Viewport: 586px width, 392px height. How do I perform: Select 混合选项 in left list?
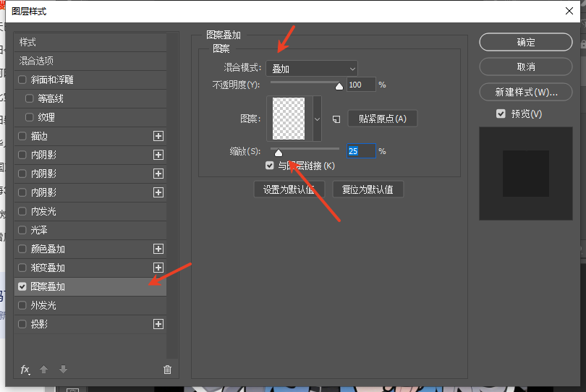pyautogui.click(x=90, y=61)
